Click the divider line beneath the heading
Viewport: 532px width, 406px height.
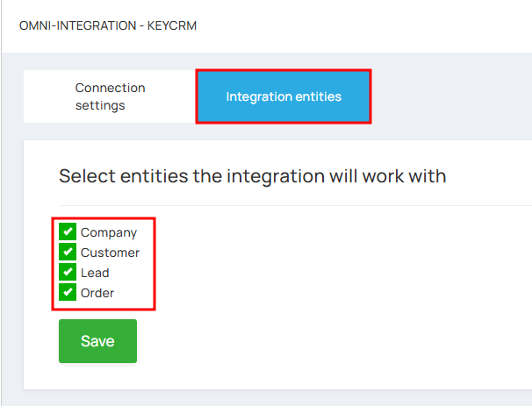click(x=295, y=205)
